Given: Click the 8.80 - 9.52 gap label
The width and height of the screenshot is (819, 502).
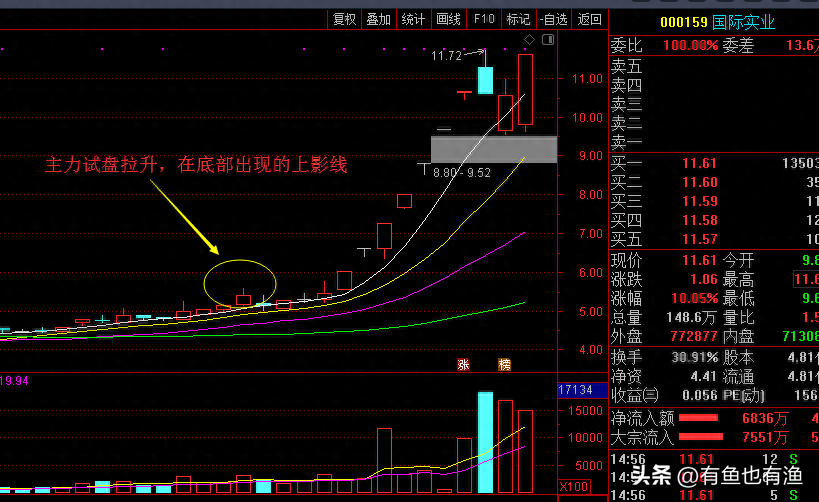Looking at the screenshot, I should click(x=462, y=173).
